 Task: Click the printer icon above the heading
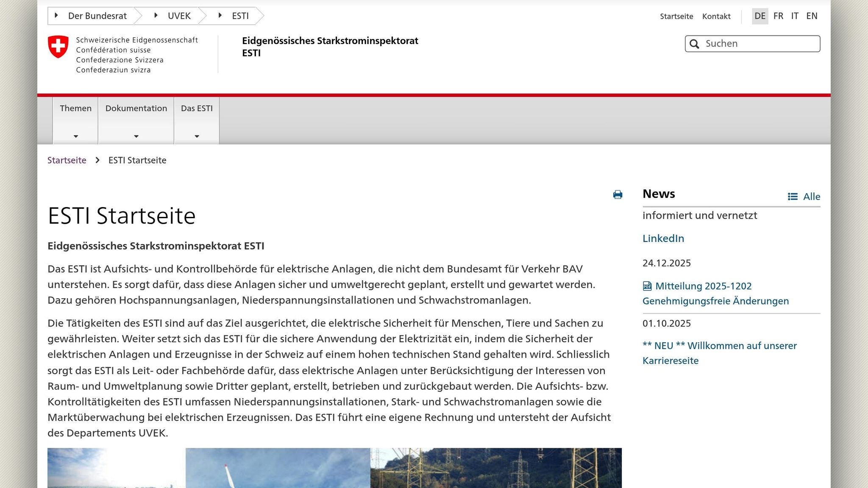coord(618,194)
